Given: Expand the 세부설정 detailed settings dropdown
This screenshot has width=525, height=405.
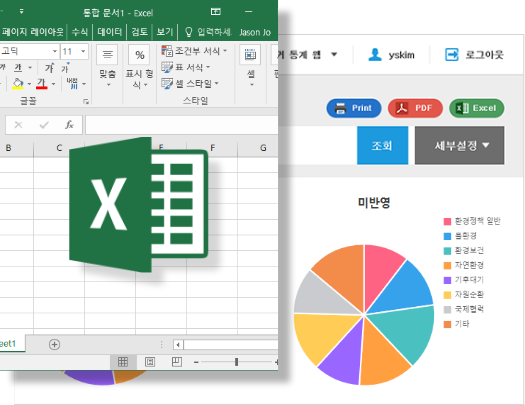Looking at the screenshot, I should pos(459,145).
